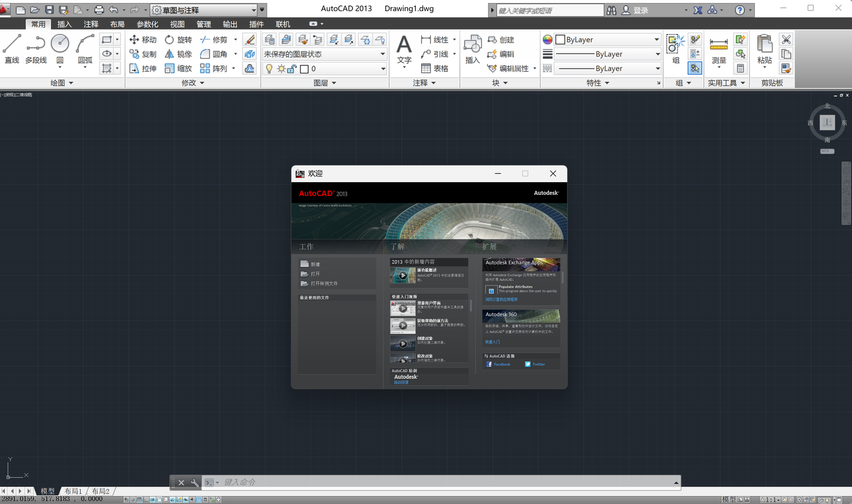The image size is (852, 504).
Task: Expand the 图层 (Layers) panel
Action: click(325, 83)
